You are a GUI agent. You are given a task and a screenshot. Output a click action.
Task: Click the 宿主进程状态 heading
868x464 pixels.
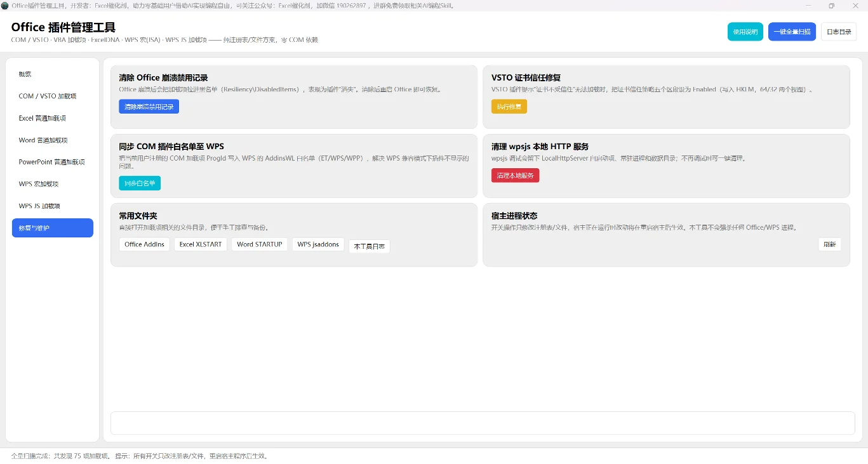pos(514,216)
